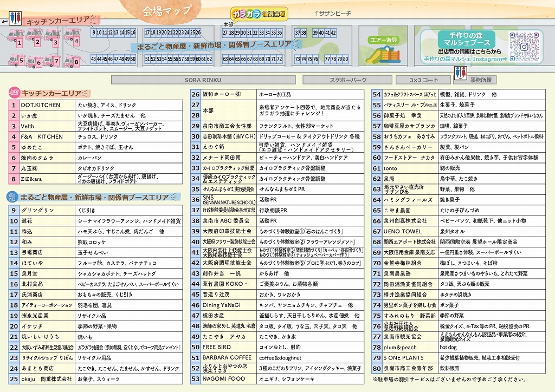Click the グリングリン vendor name

[x=37, y=210]
